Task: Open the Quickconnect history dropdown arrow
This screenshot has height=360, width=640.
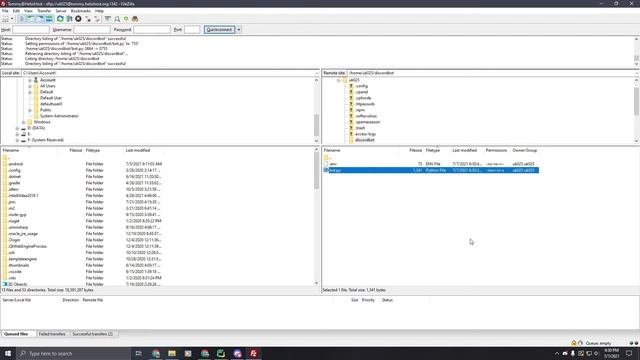Action: coord(239,29)
